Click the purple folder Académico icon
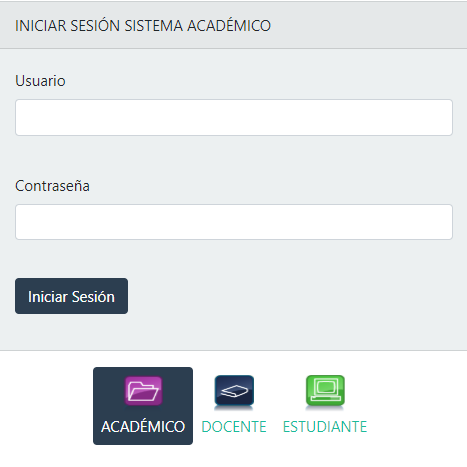Screen dimensions: 467x467 pyautogui.click(x=143, y=391)
